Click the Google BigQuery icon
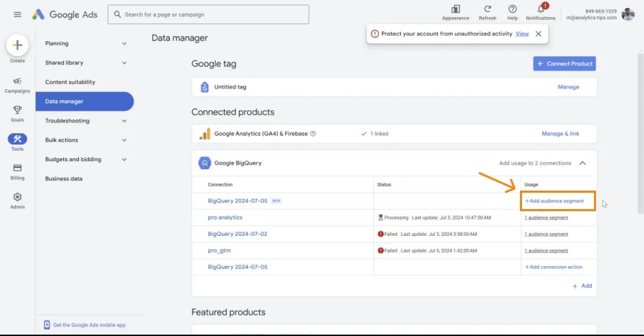 [x=205, y=163]
